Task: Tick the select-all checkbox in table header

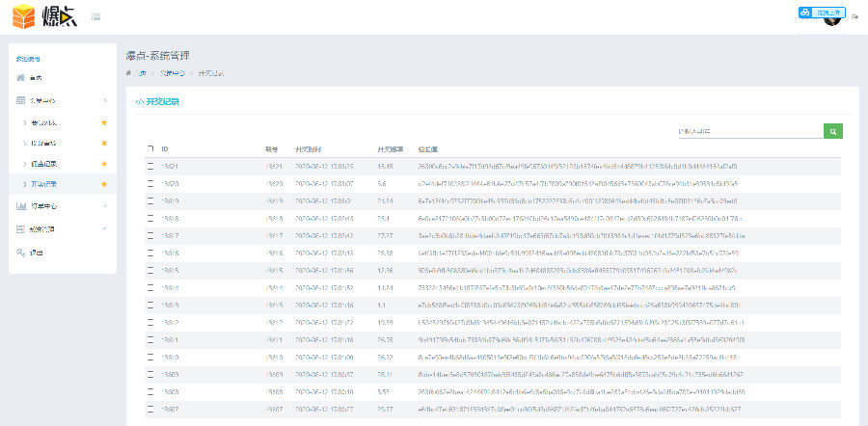Action: [x=150, y=148]
